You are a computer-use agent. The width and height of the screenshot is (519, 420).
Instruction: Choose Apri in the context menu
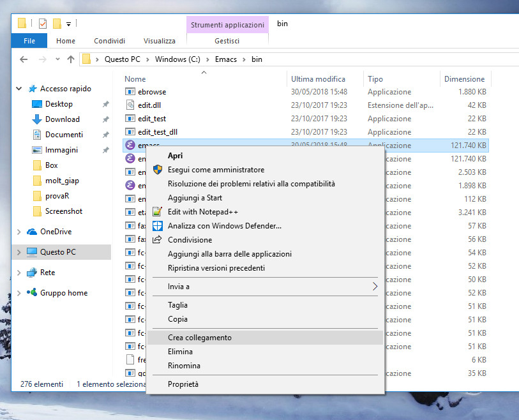point(265,156)
